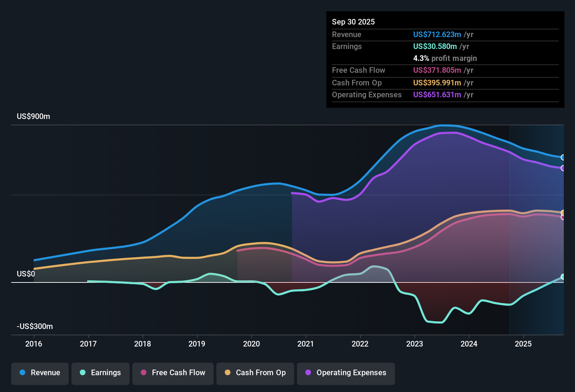
Task: Select the blue Revenue endpoint marker on chart
Action: 563,157
